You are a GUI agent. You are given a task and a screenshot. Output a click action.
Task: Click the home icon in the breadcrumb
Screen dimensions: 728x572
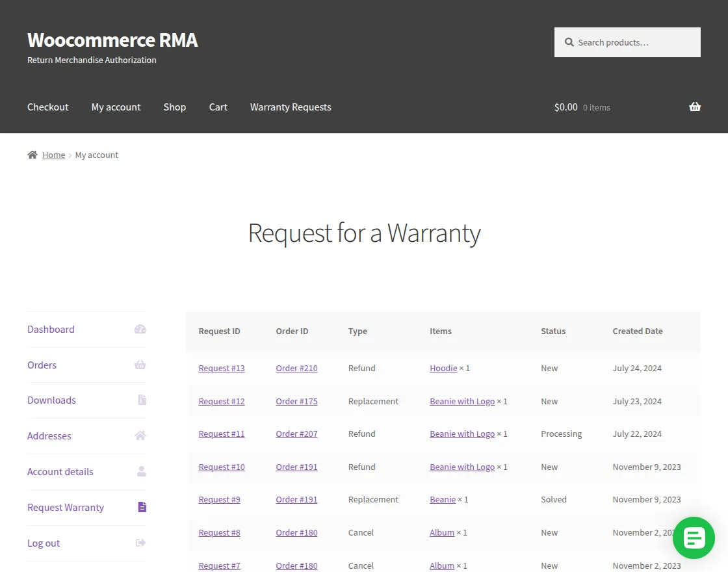[32, 154]
